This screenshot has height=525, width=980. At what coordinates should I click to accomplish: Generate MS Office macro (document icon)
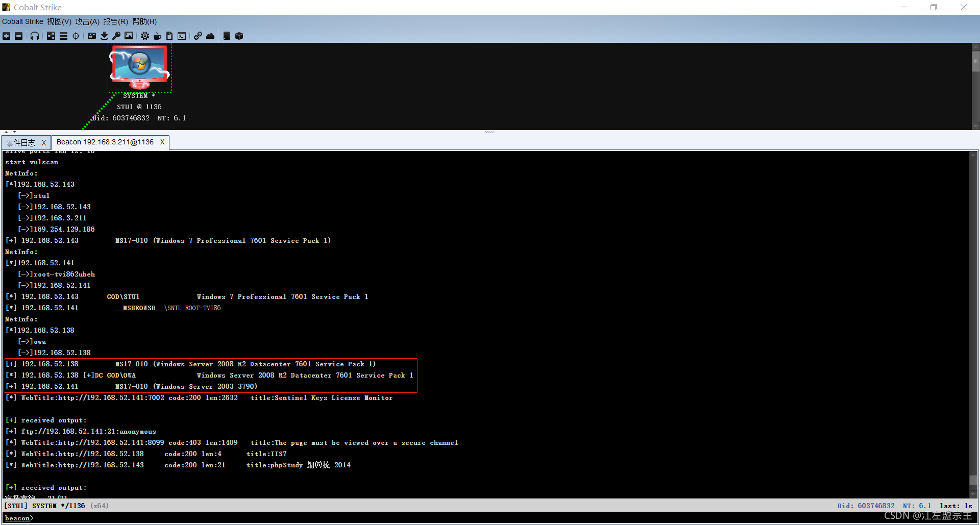point(169,36)
